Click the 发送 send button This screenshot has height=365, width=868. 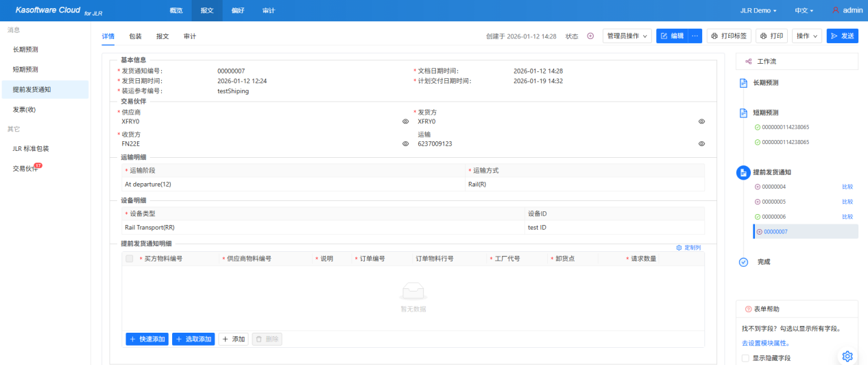tap(842, 36)
